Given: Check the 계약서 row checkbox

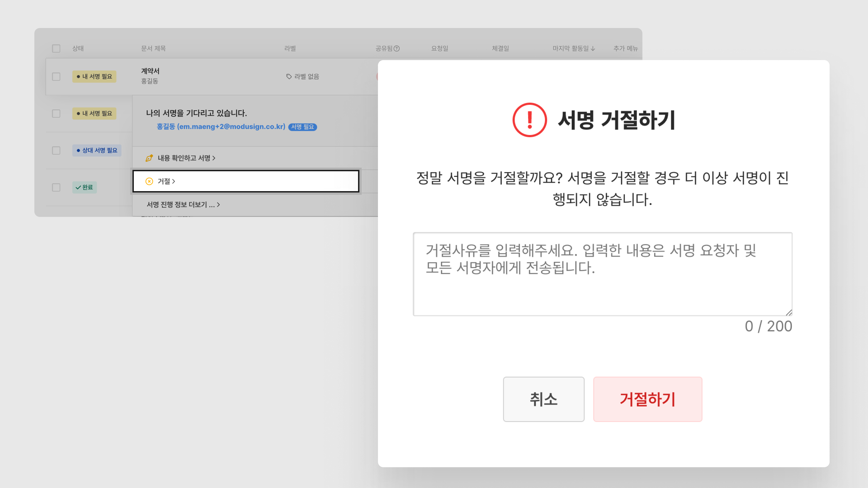Looking at the screenshot, I should click(56, 76).
